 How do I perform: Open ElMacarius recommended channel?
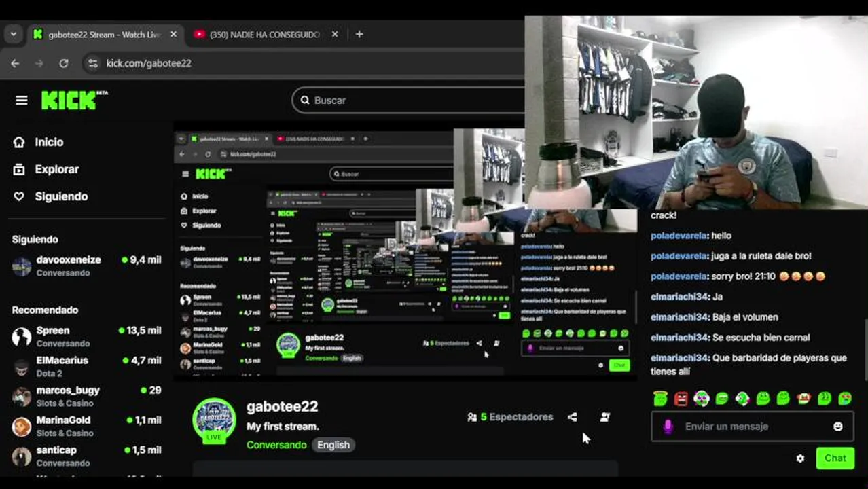pyautogui.click(x=86, y=366)
